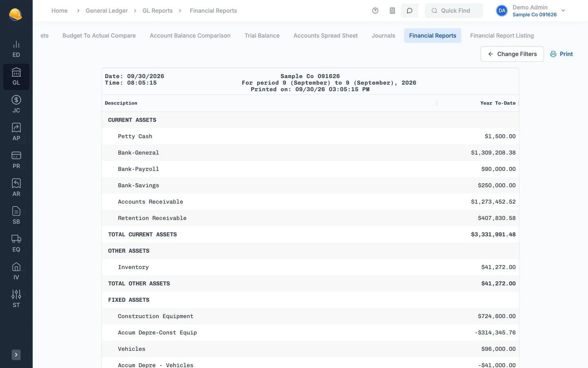Switch to Account Balance Comparison tab
Screen dimensions: 588x368
[x=190, y=36]
